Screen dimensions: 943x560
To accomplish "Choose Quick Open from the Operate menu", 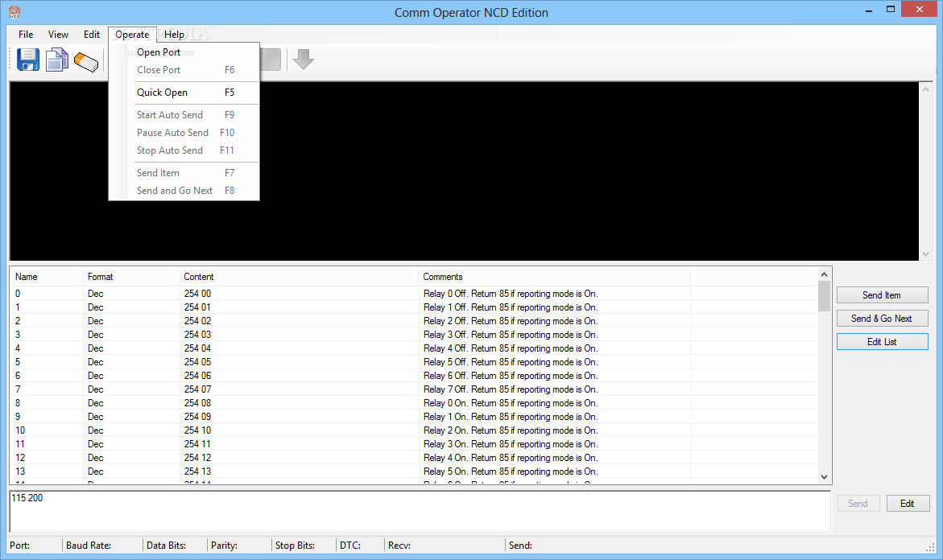I will coord(184,92).
